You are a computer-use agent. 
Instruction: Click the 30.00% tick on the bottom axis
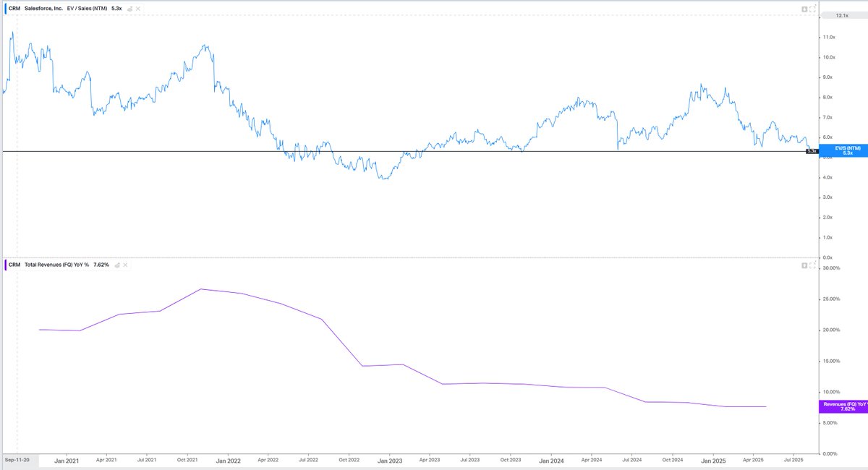pos(831,268)
